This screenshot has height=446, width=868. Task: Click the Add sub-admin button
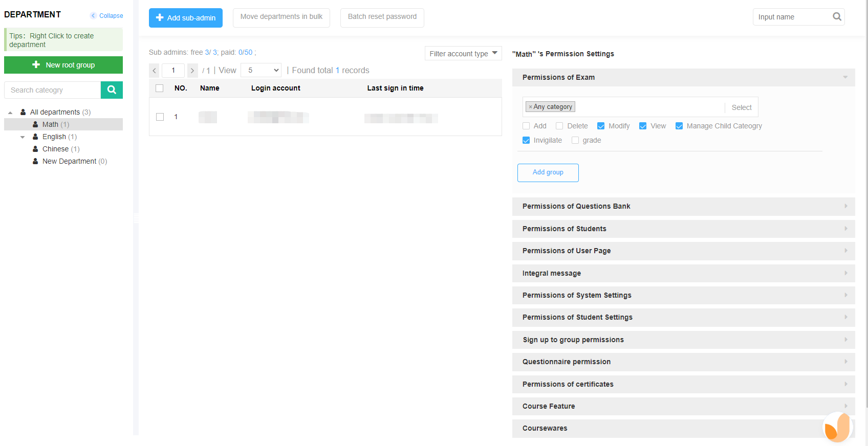[186, 18]
